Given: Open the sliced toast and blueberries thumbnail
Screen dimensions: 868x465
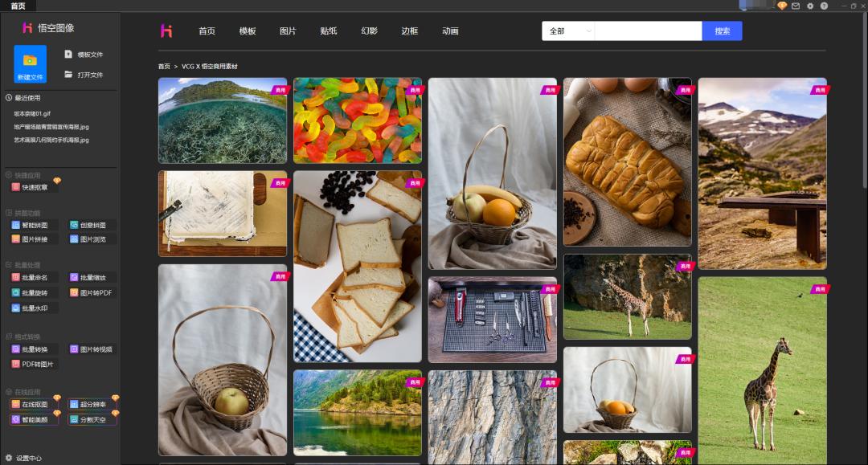Looking at the screenshot, I should (358, 267).
